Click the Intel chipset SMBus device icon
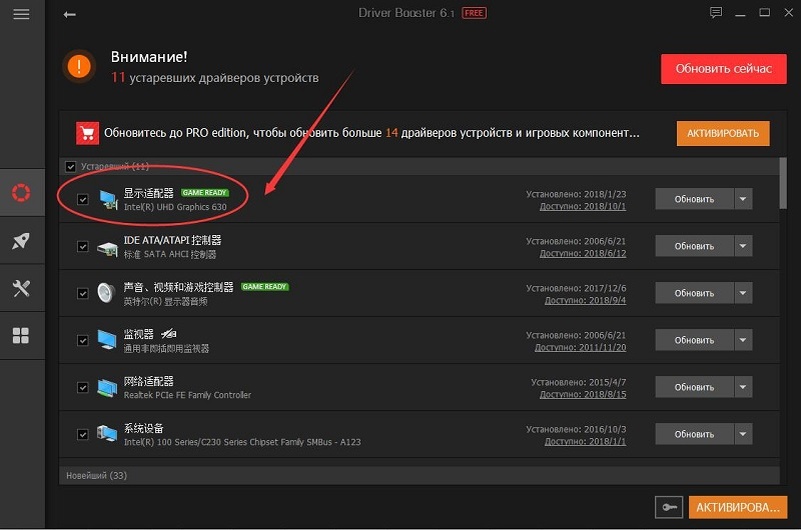The width and height of the screenshot is (801, 530). (x=107, y=434)
